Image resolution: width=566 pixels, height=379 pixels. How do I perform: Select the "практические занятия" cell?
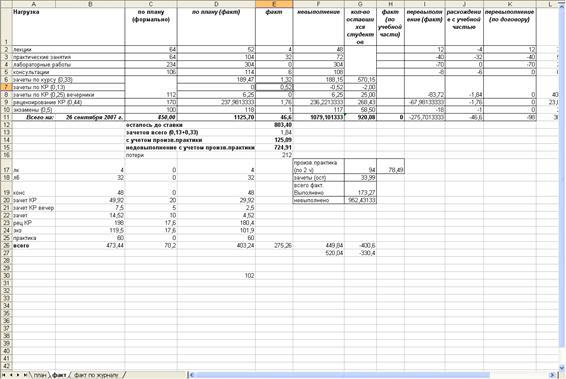[x=69, y=57]
